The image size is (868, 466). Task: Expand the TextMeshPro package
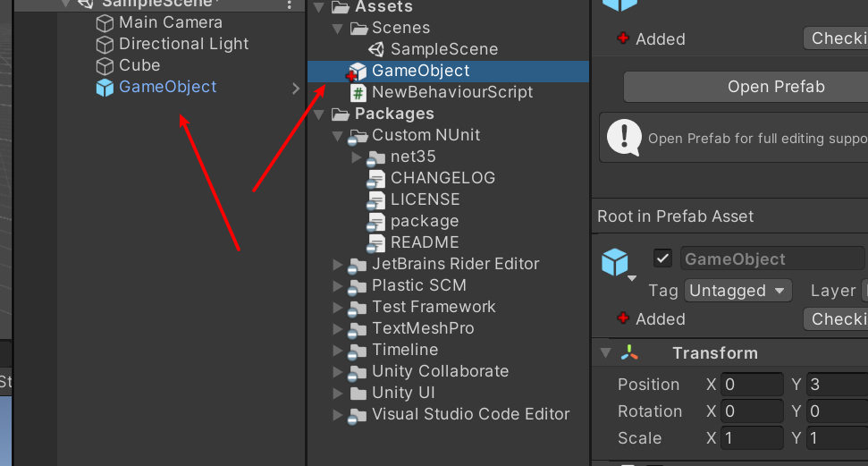click(x=338, y=329)
